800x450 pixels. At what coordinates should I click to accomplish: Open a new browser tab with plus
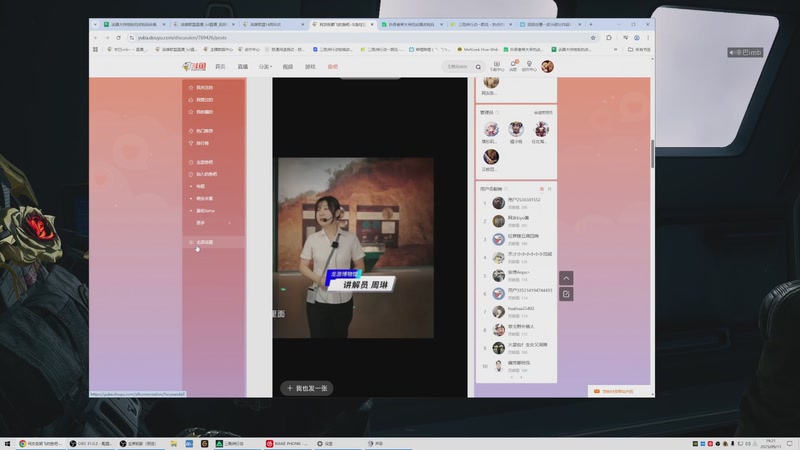coord(591,24)
